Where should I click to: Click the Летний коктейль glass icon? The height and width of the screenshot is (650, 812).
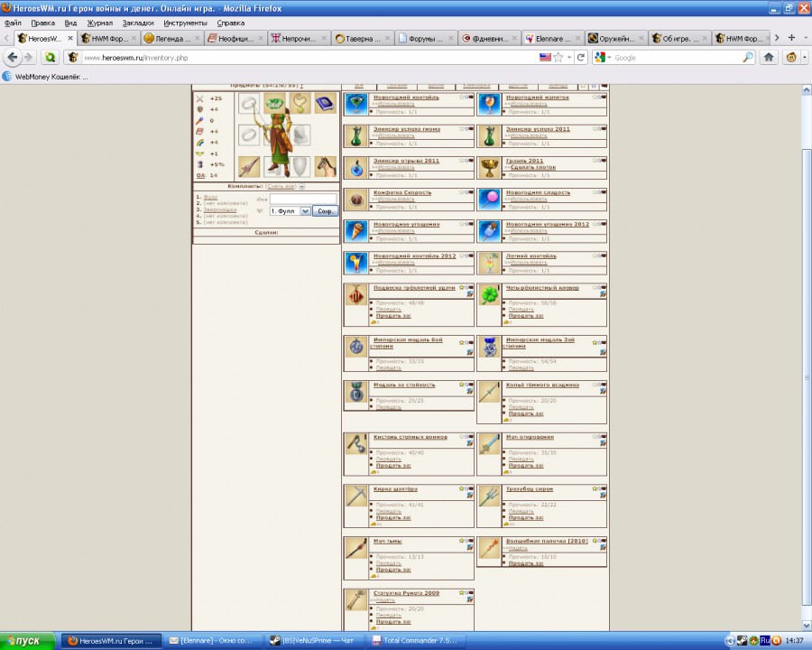pos(489,263)
